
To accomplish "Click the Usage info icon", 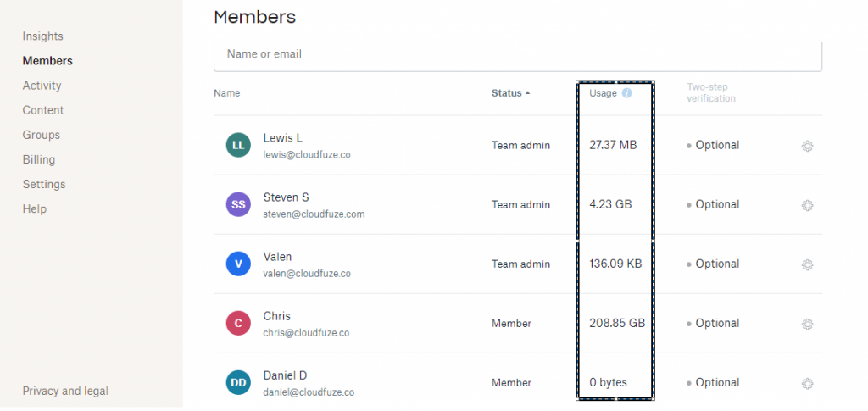I will 626,93.
